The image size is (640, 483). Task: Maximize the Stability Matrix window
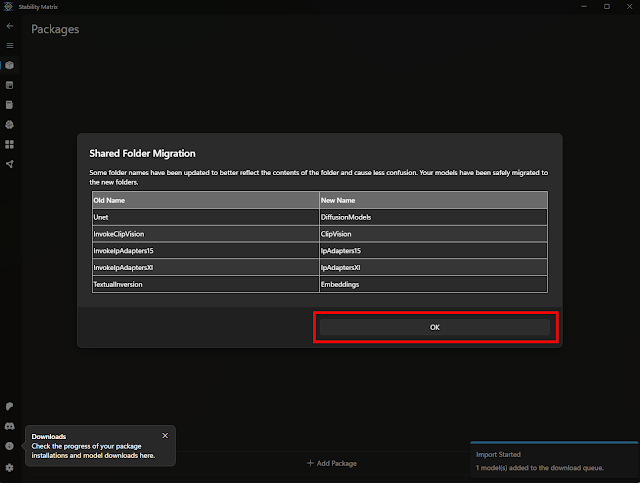pos(607,7)
